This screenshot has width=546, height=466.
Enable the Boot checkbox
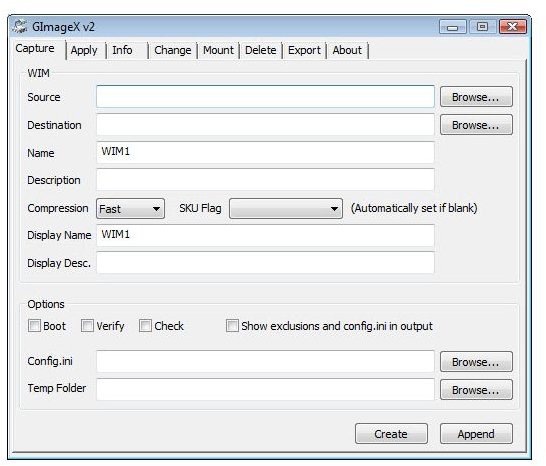coord(34,326)
